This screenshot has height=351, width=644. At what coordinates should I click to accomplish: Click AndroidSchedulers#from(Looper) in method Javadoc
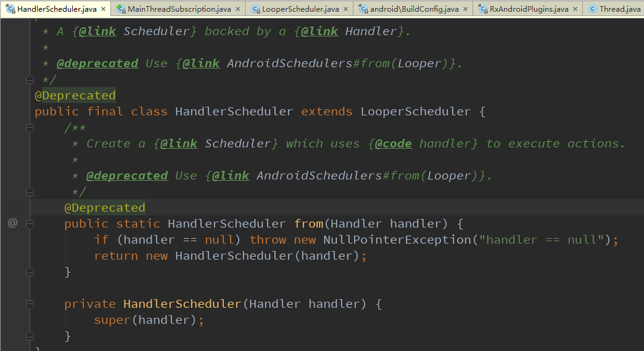[367, 175]
